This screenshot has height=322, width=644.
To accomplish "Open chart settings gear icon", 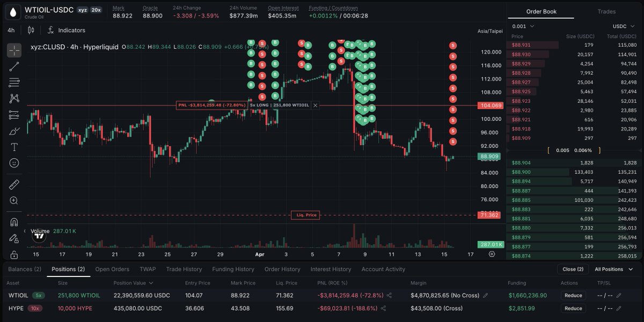I will (x=492, y=254).
